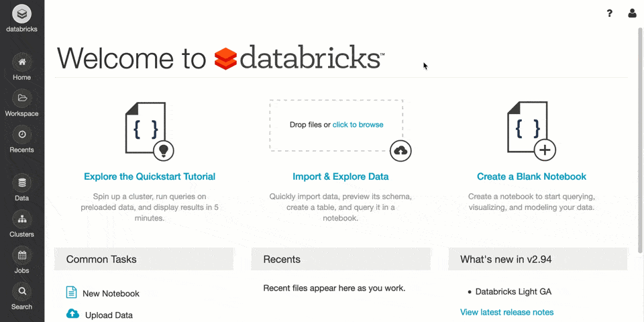Click the page vertical scrollbar
The image size is (644, 322).
click(640, 134)
